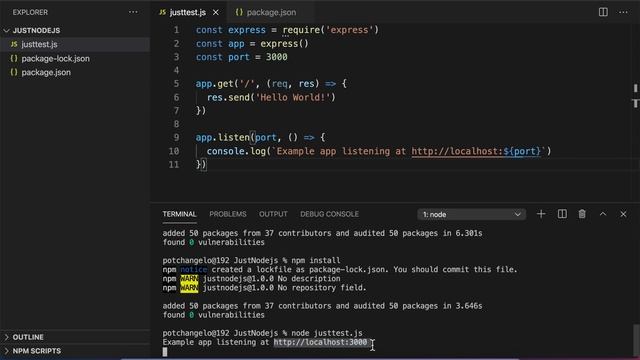640x360 pixels.
Task: Click the braces icon of package.json in Explorer
Action: tap(14, 72)
